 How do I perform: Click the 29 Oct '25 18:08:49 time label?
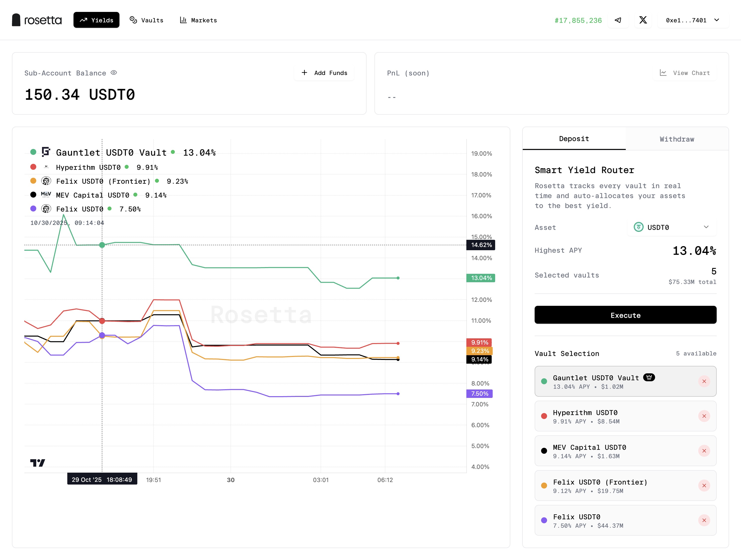tap(102, 479)
